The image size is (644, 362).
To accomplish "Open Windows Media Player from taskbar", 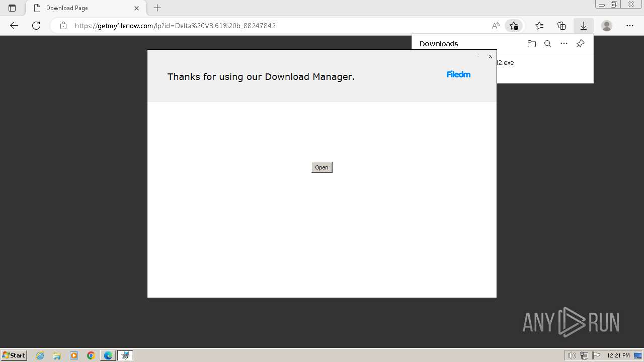I will (x=74, y=355).
